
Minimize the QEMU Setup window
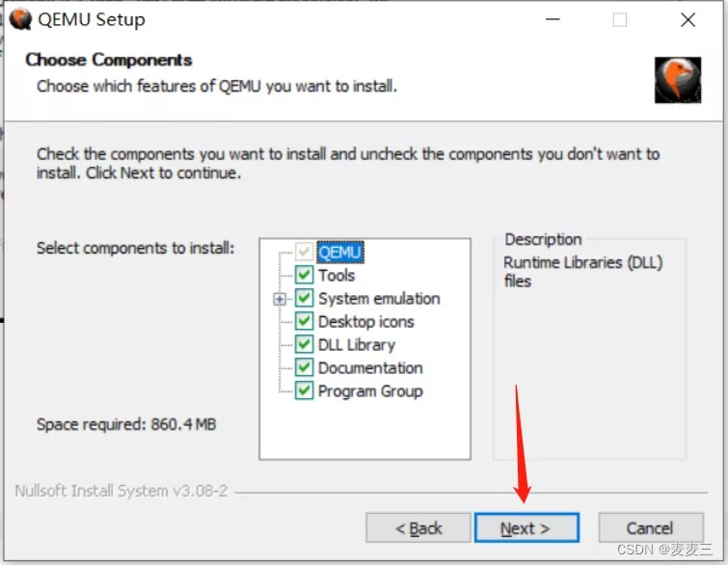(553, 19)
